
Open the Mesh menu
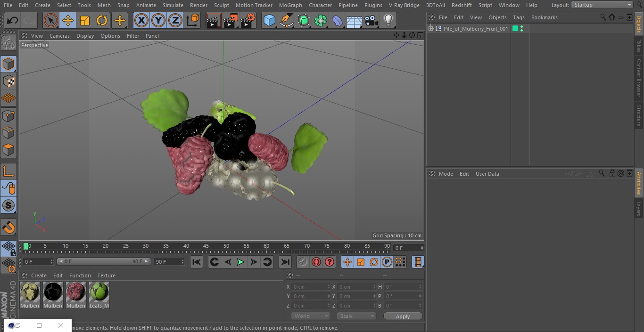[x=104, y=5]
